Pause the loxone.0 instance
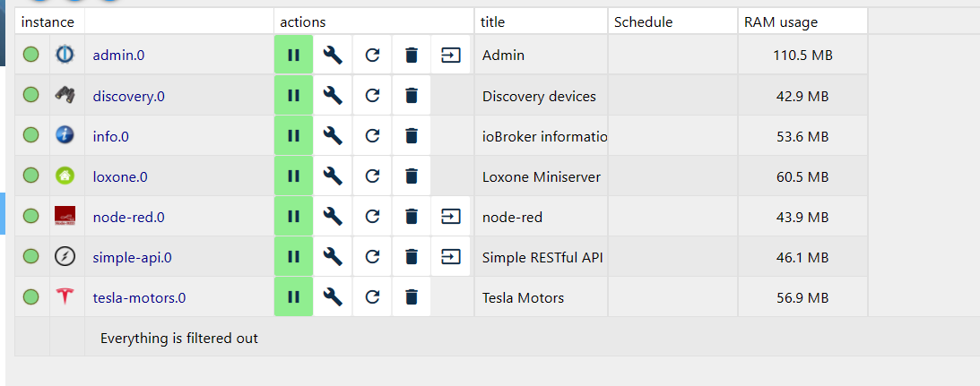Image resolution: width=980 pixels, height=386 pixels. [x=293, y=176]
